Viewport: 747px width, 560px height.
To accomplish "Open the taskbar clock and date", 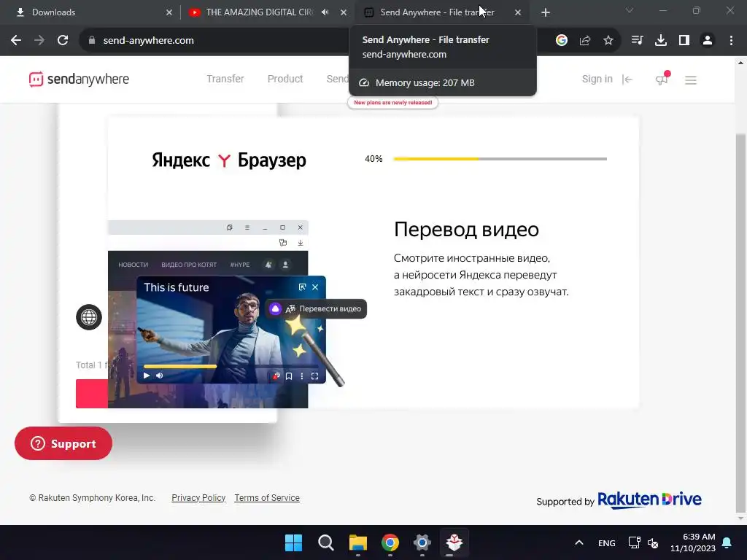I will coord(693,542).
